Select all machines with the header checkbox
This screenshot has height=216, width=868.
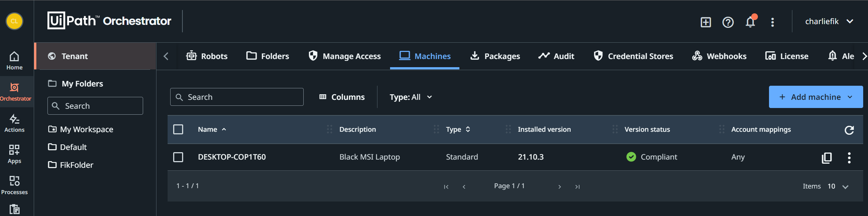pyautogui.click(x=178, y=130)
